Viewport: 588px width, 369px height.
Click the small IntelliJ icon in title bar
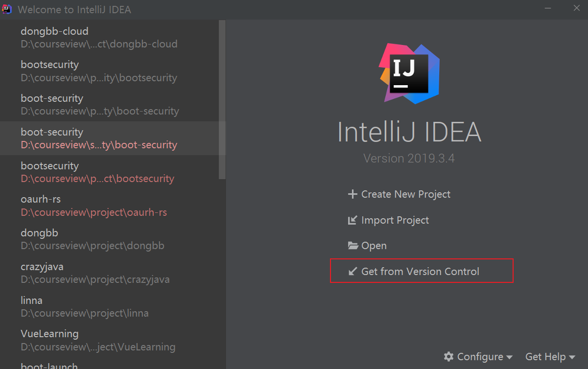pos(7,9)
